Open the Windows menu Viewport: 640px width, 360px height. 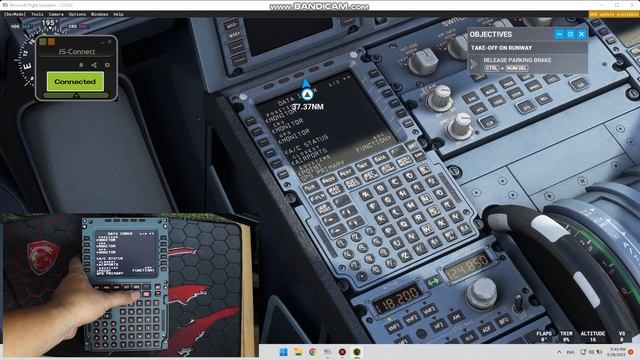[99, 14]
